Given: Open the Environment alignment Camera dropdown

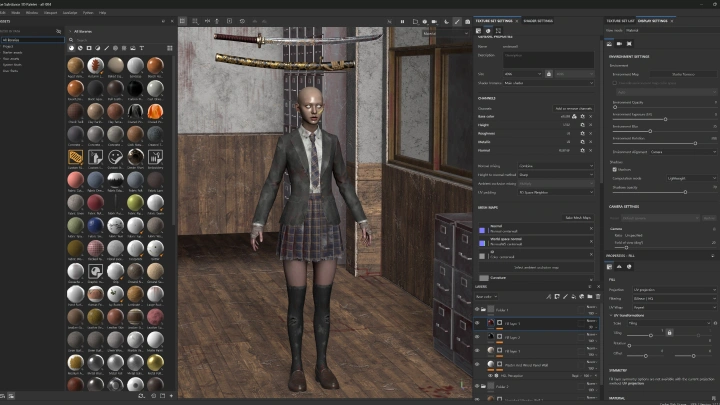Looking at the screenshot, I should [x=683, y=152].
